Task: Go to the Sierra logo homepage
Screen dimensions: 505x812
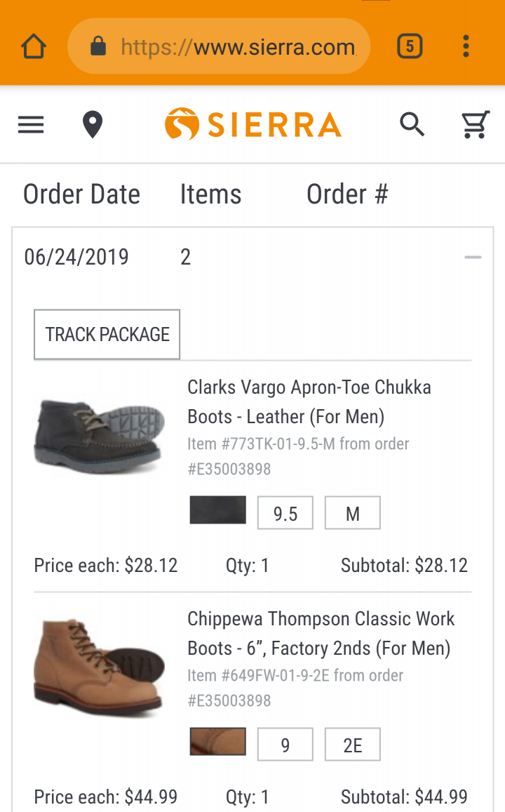Action: point(253,124)
